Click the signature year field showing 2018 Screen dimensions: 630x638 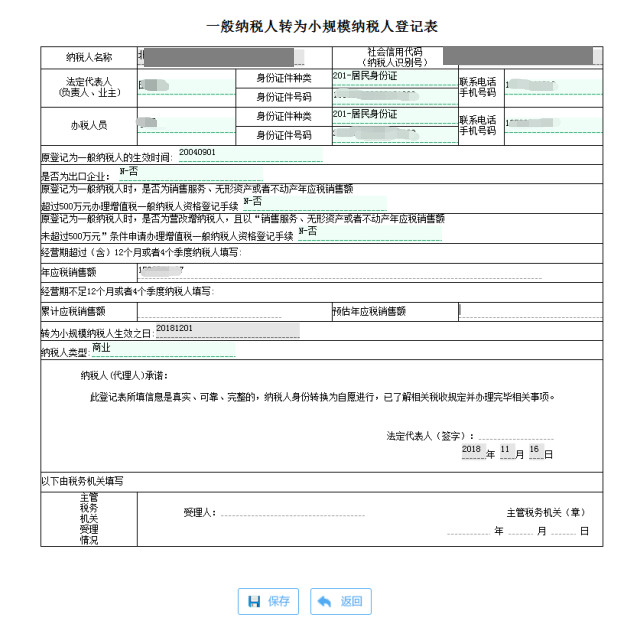[473, 452]
